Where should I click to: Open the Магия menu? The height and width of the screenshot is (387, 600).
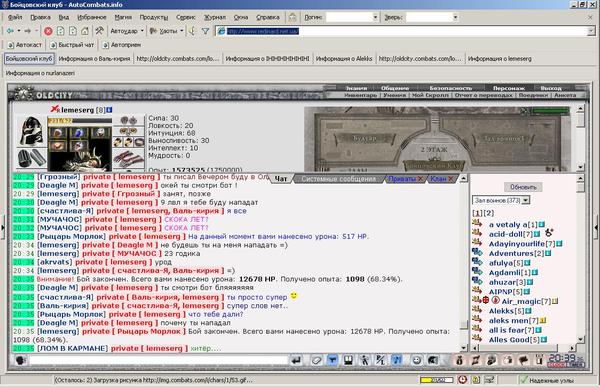coord(123,17)
